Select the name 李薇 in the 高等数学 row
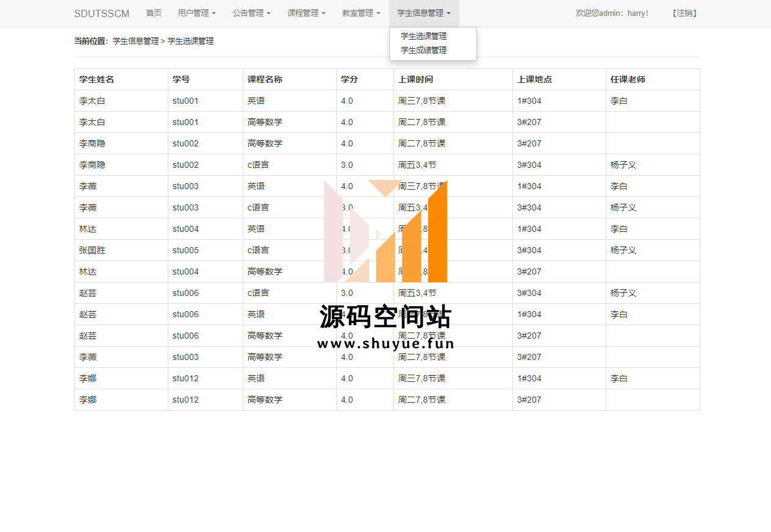 (x=88, y=357)
